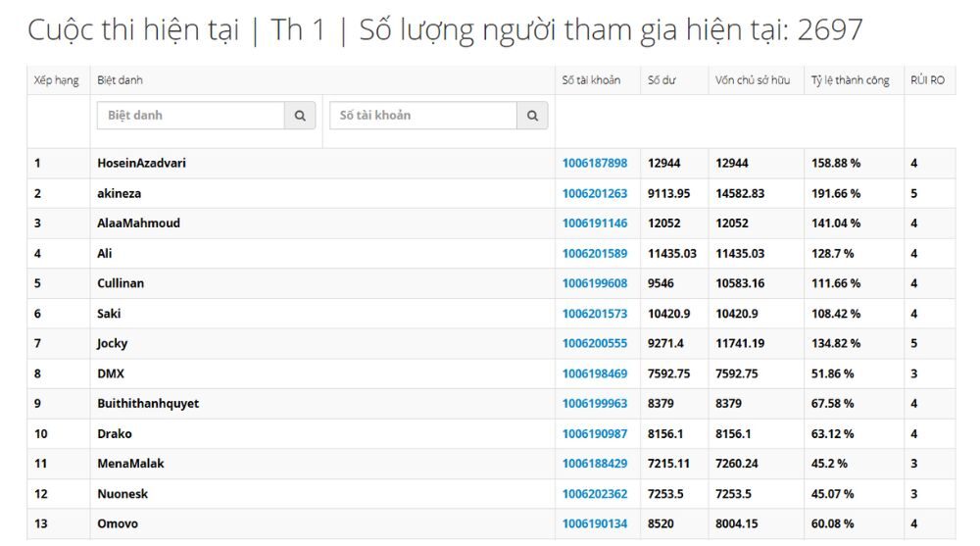Click the search icon next to Biệt danh field
The width and height of the screenshot is (980, 546).
(x=300, y=116)
